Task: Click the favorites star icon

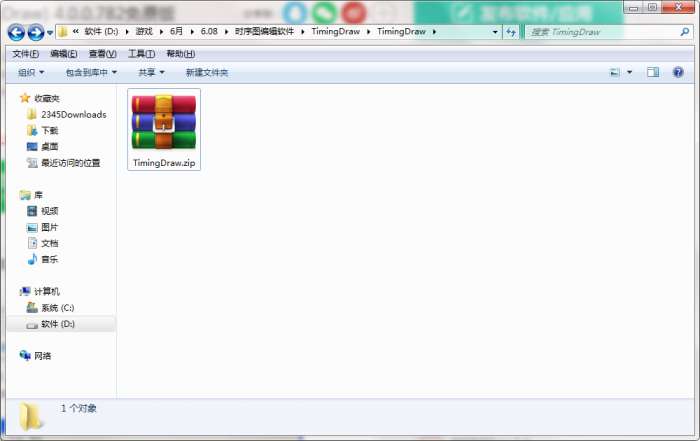Action: tap(25, 98)
